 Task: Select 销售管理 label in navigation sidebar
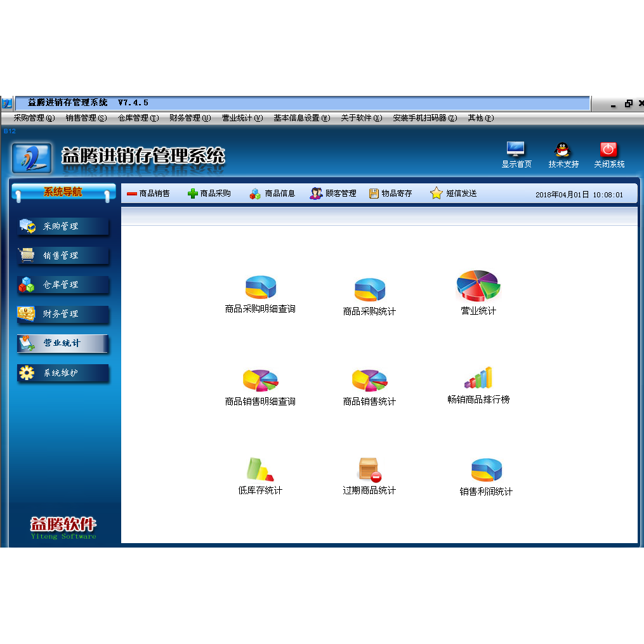(x=60, y=256)
